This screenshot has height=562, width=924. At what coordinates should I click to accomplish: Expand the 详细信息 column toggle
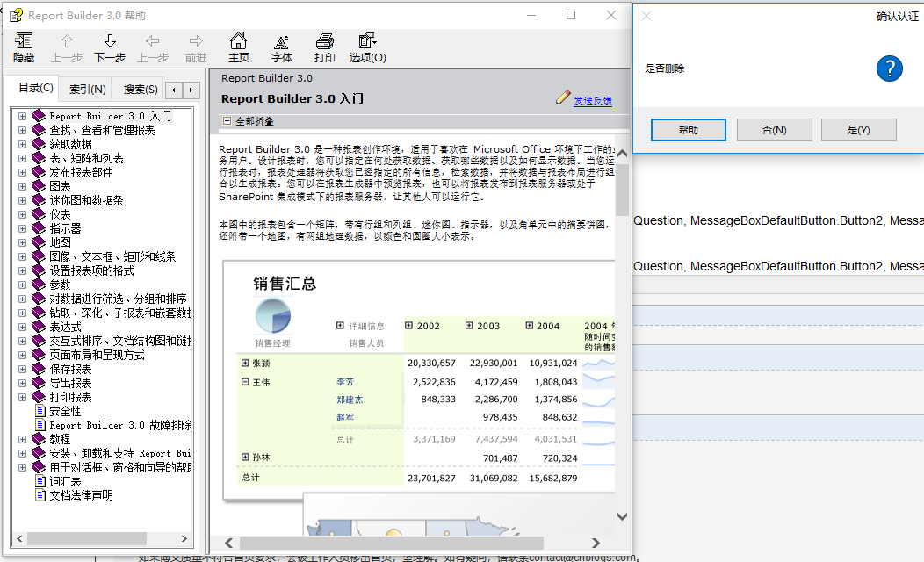(340, 325)
